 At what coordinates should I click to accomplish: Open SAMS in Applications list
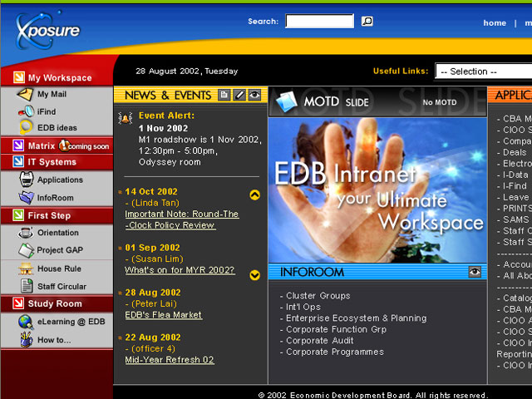coord(515,219)
